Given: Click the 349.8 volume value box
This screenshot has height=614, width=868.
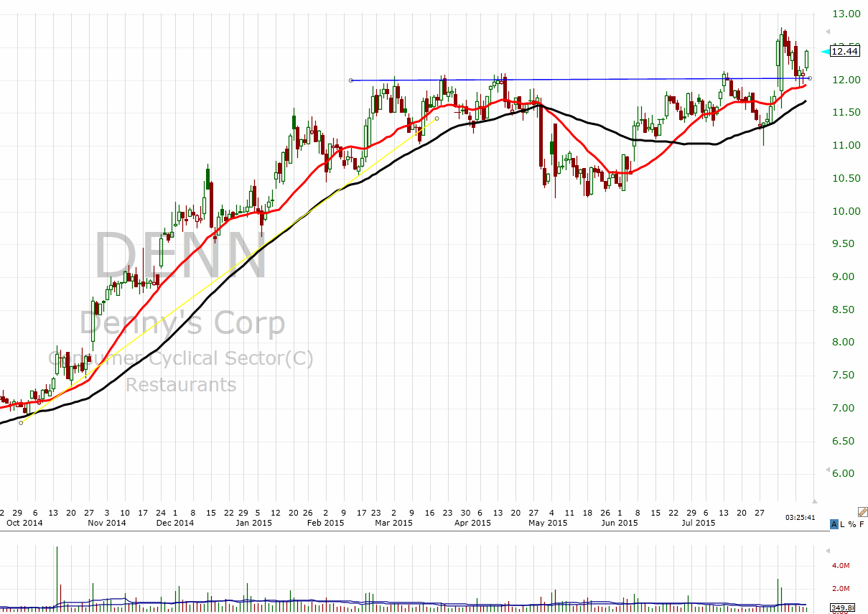Looking at the screenshot, I should pyautogui.click(x=841, y=608).
